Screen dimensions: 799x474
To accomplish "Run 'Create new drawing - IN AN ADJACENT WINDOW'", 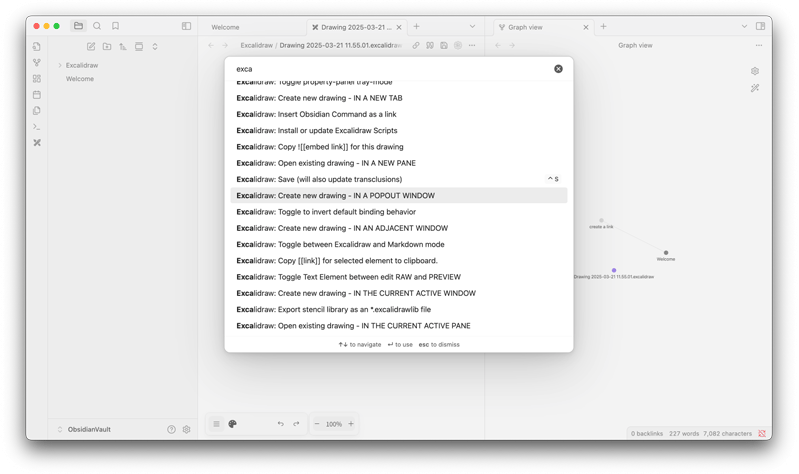I will 398,228.
